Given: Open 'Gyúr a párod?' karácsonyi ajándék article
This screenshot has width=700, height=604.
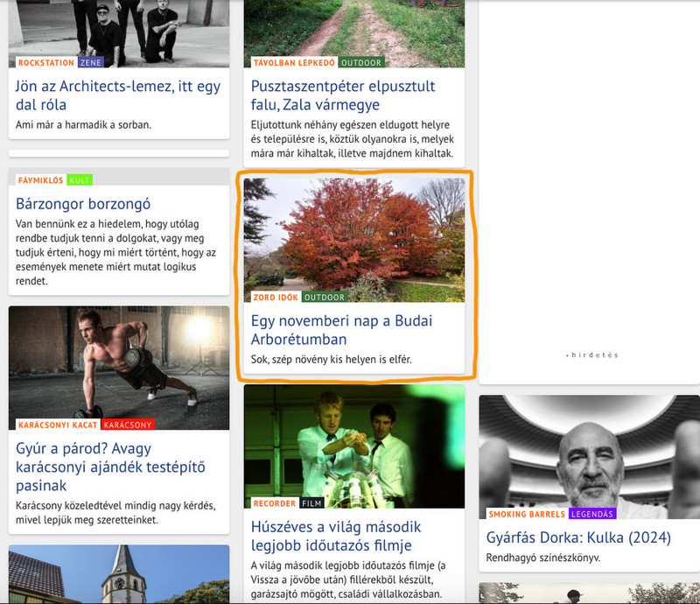Looking at the screenshot, I should coord(110,467).
